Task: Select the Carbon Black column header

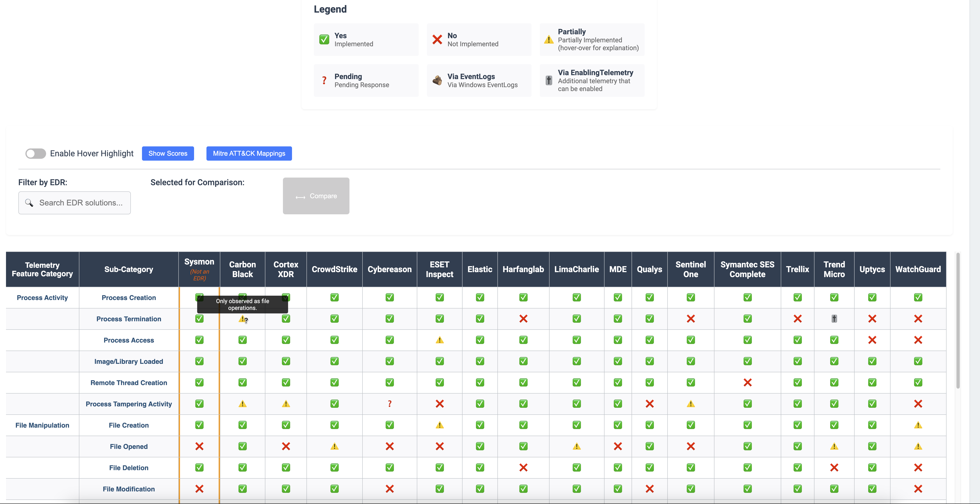Action: point(243,269)
